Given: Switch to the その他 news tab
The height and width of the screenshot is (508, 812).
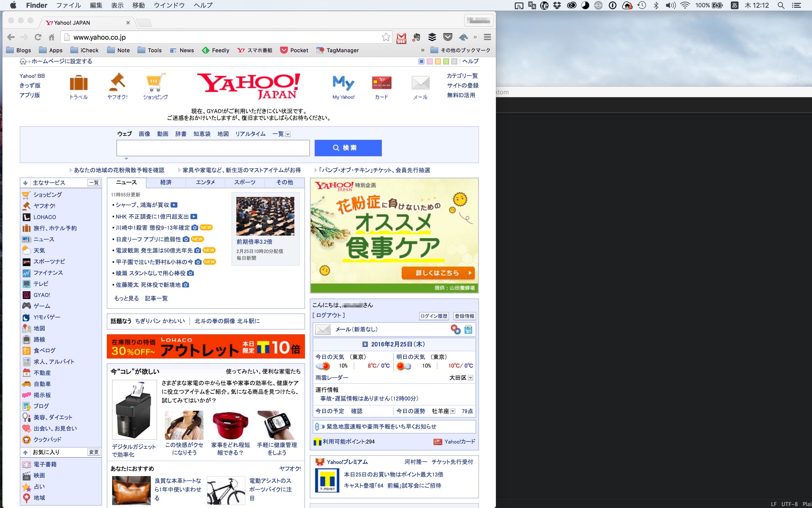Looking at the screenshot, I should (x=284, y=182).
